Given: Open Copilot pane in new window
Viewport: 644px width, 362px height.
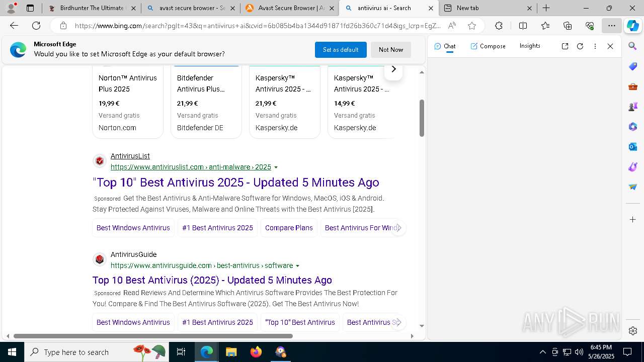Looking at the screenshot, I should click(x=565, y=46).
